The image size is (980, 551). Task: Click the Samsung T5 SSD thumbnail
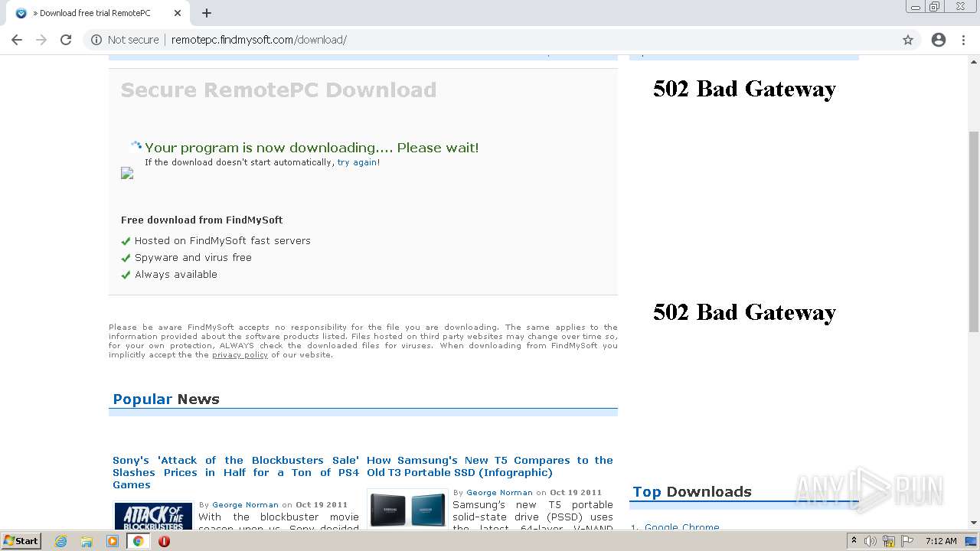pyautogui.click(x=407, y=509)
